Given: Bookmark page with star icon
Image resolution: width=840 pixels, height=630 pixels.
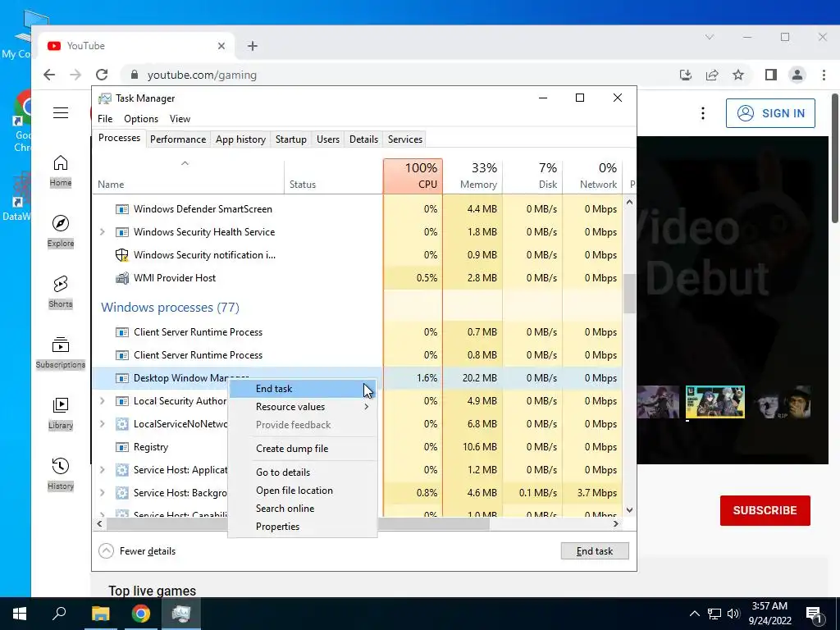Looking at the screenshot, I should (x=738, y=75).
